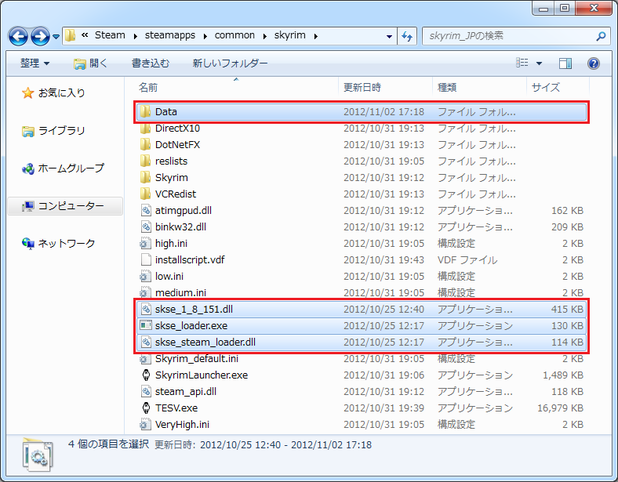Click the Data folder icon
Screen dimensions: 618x482
(x=145, y=112)
